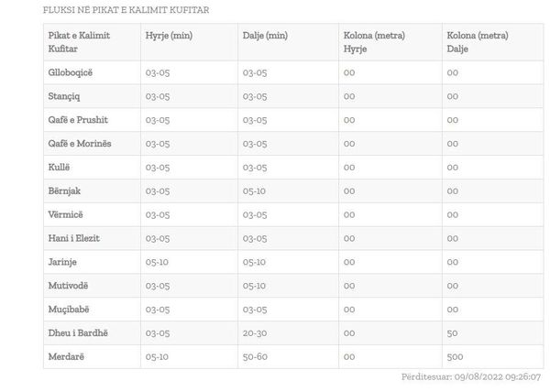Click the Përditësuar timestamp below the table
The image size is (550, 392).
tap(471, 377)
